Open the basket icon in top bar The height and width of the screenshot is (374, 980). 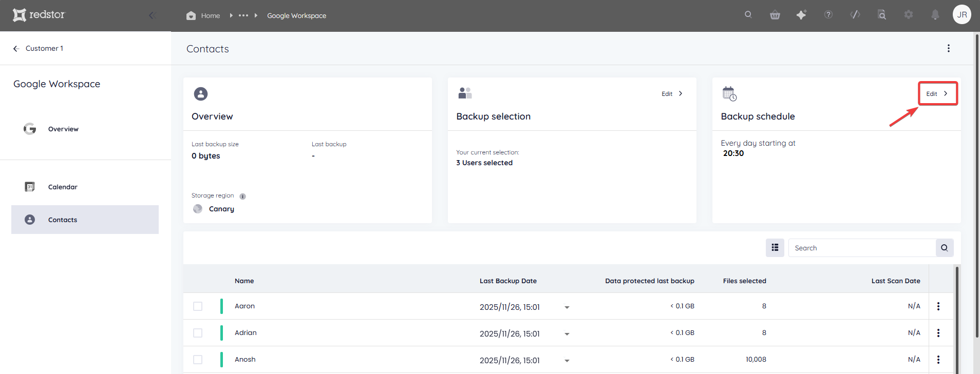(x=775, y=15)
